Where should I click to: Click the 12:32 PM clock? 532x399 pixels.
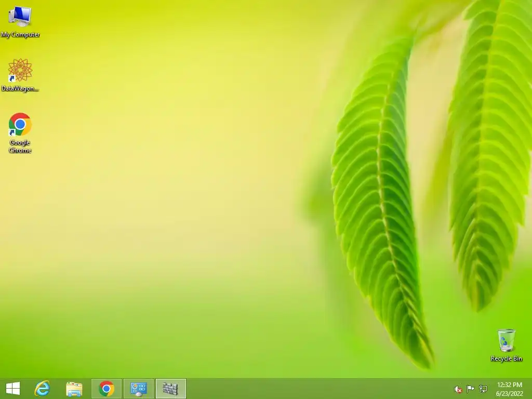click(x=509, y=385)
